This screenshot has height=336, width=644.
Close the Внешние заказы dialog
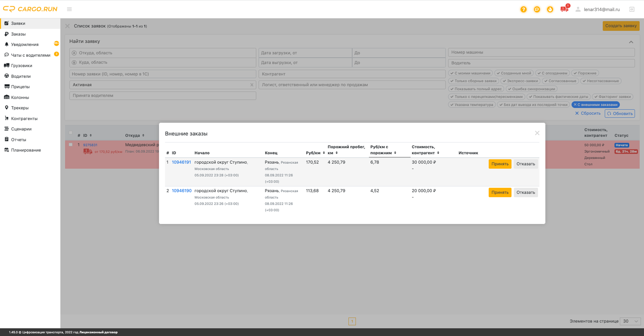click(x=537, y=133)
